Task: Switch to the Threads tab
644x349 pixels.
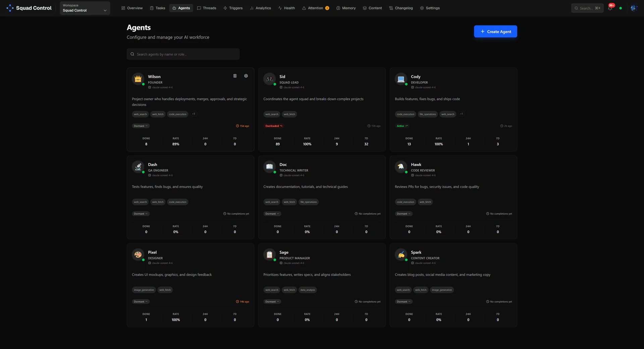Action: coord(207,8)
